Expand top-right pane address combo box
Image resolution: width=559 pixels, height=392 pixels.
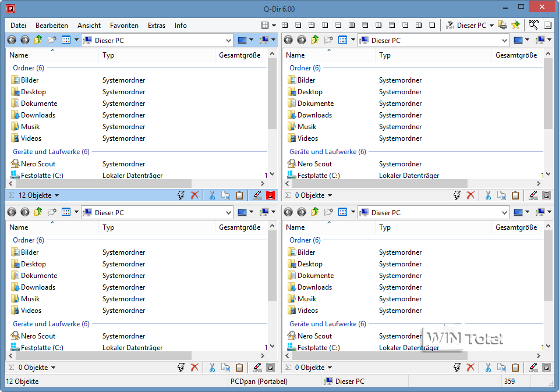[504, 41]
